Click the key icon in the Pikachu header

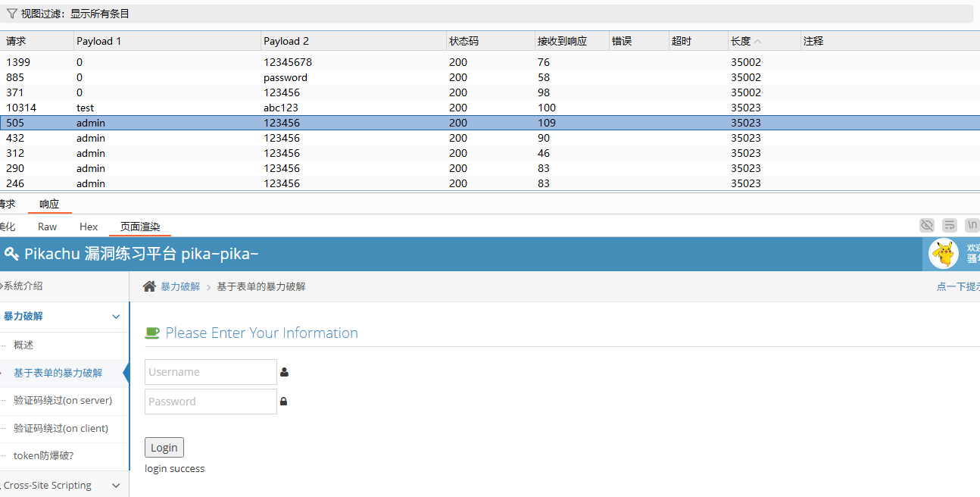[x=11, y=254]
